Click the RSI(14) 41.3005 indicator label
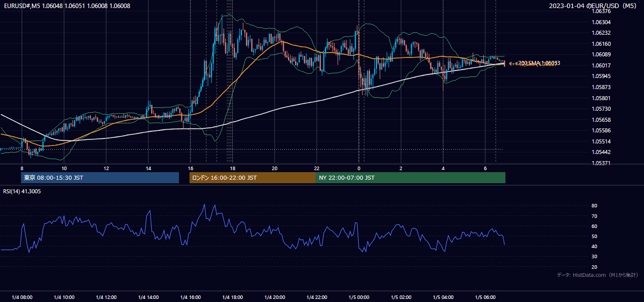This screenshot has width=644, height=302. click(x=22, y=191)
